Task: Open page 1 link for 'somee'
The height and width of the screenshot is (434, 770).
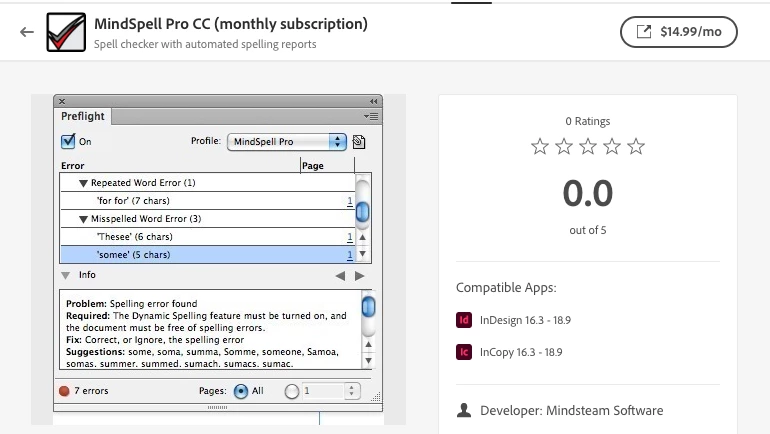Action: click(x=350, y=255)
